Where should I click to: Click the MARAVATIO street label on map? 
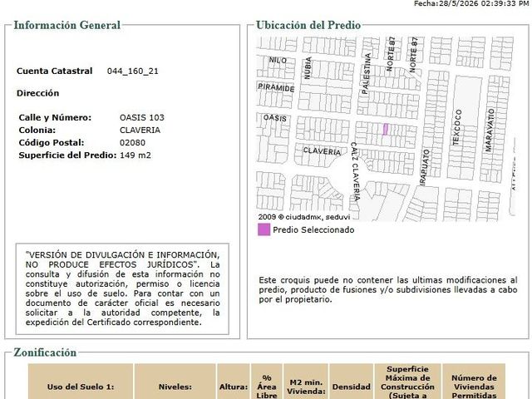490,130
